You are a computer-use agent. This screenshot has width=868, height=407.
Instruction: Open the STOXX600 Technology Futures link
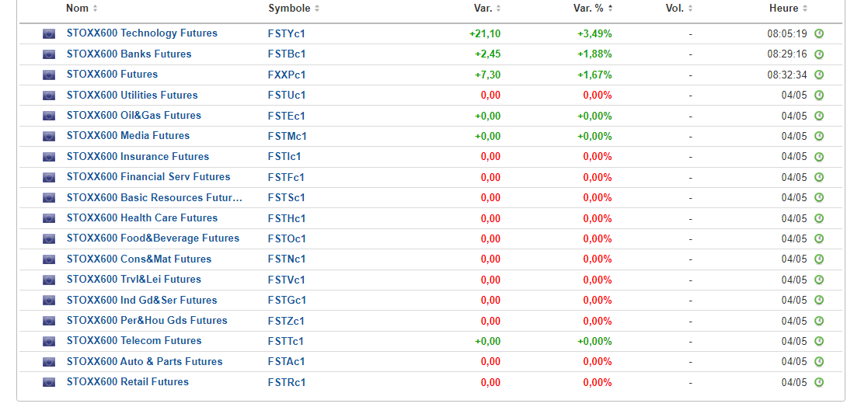click(142, 33)
